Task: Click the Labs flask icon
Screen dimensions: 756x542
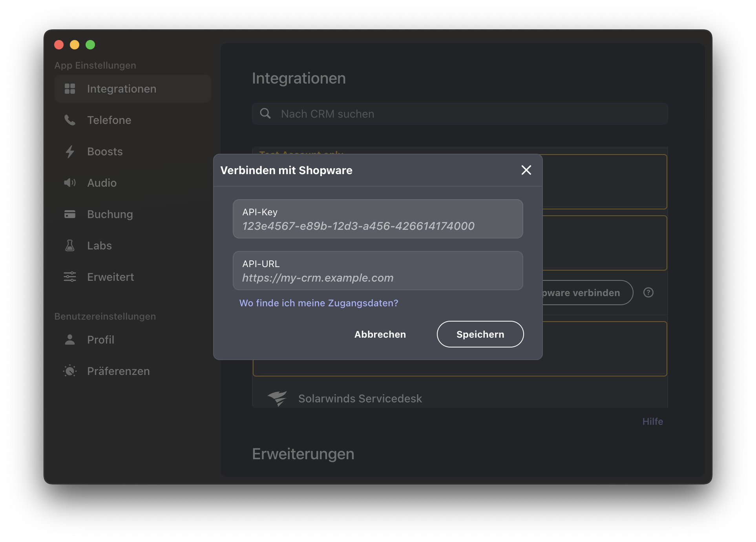Action: [x=70, y=246]
